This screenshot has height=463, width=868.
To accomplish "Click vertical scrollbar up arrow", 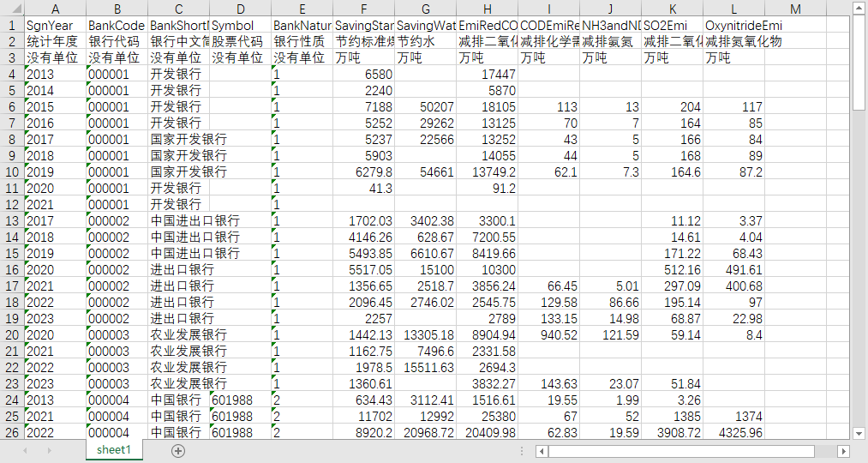I will click(859, 9).
